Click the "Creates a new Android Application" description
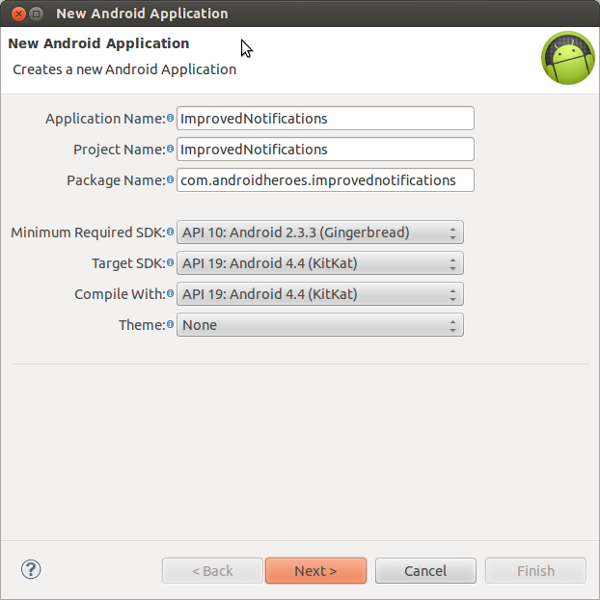 [124, 70]
